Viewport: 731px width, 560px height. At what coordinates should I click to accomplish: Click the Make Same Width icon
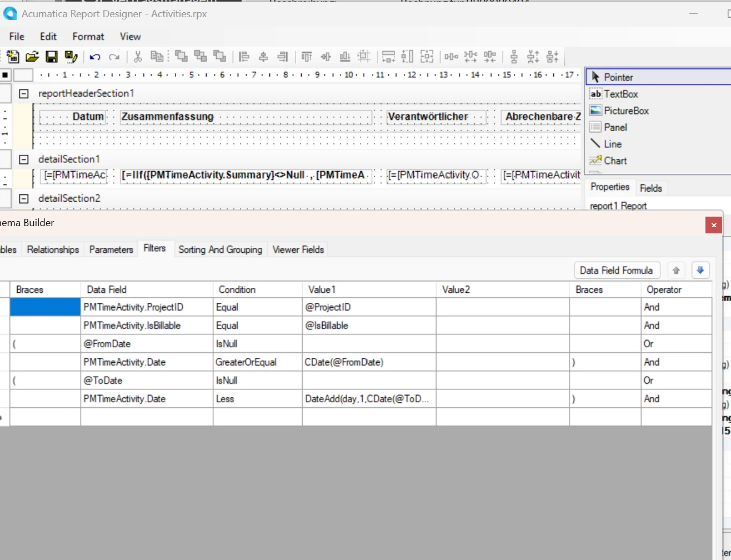(389, 56)
